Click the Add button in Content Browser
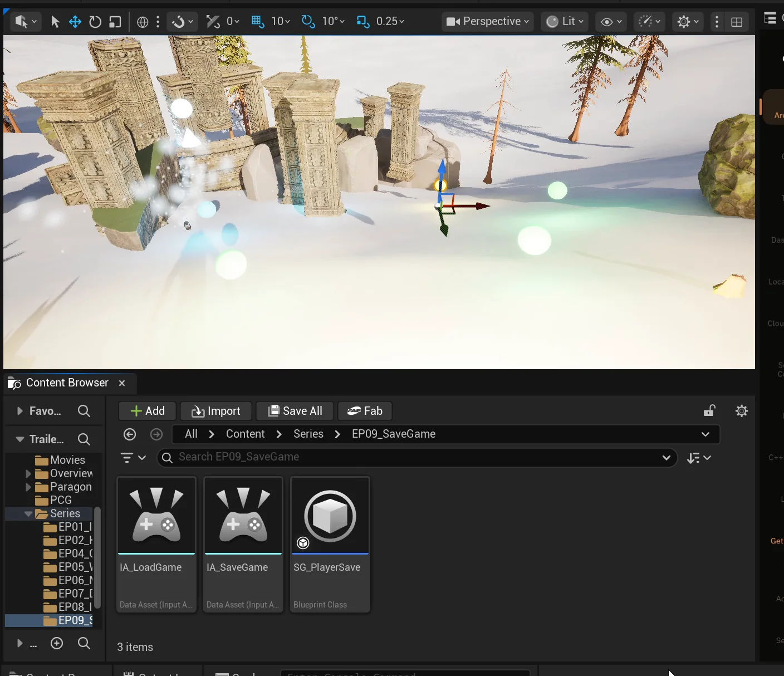 (148, 411)
